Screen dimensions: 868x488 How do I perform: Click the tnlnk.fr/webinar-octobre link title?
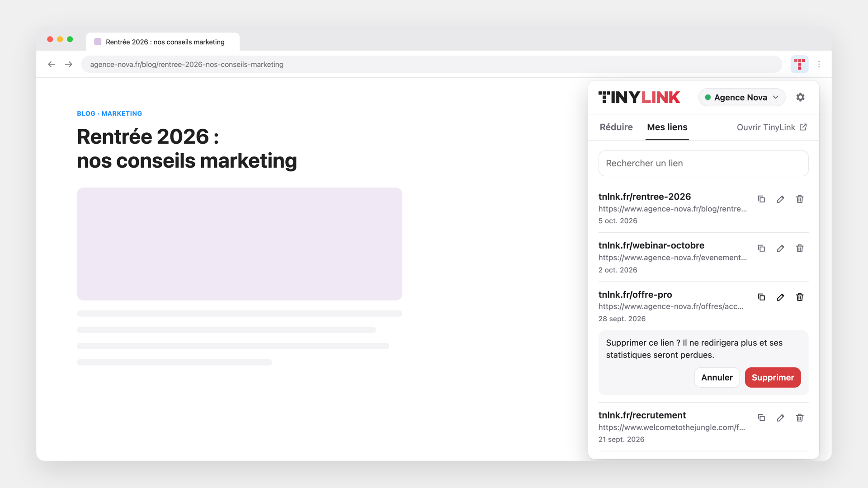[x=651, y=245]
